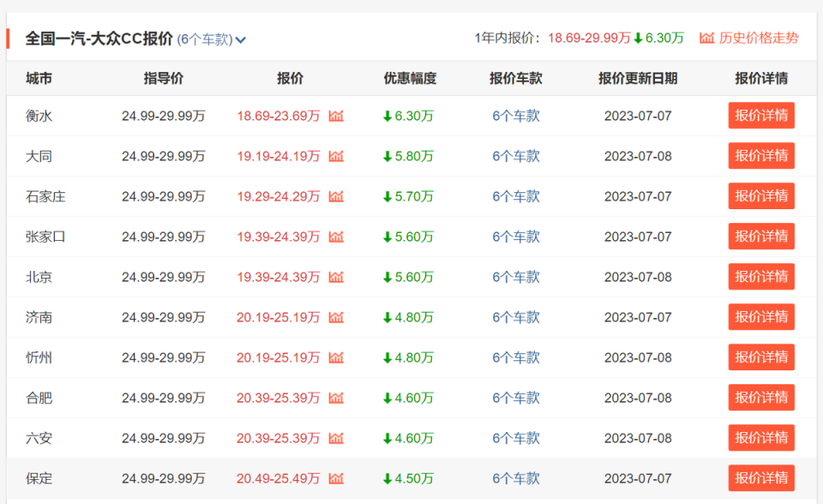Screen dimensions: 823x504
Task: Open 6个车款 link in 北京 row
Action: (516, 277)
